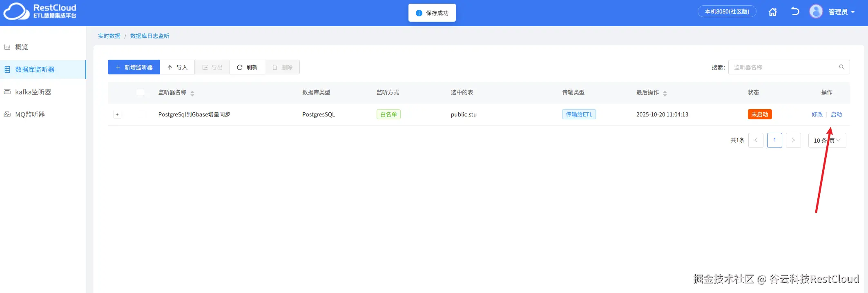Click the RestCloud logo
Screen dimensions: 868x293
point(40,11)
